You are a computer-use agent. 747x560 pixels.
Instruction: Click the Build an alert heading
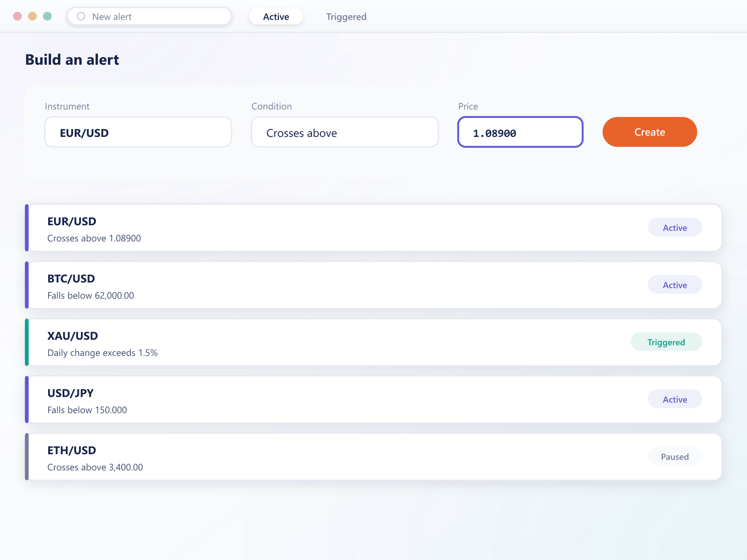coord(72,60)
